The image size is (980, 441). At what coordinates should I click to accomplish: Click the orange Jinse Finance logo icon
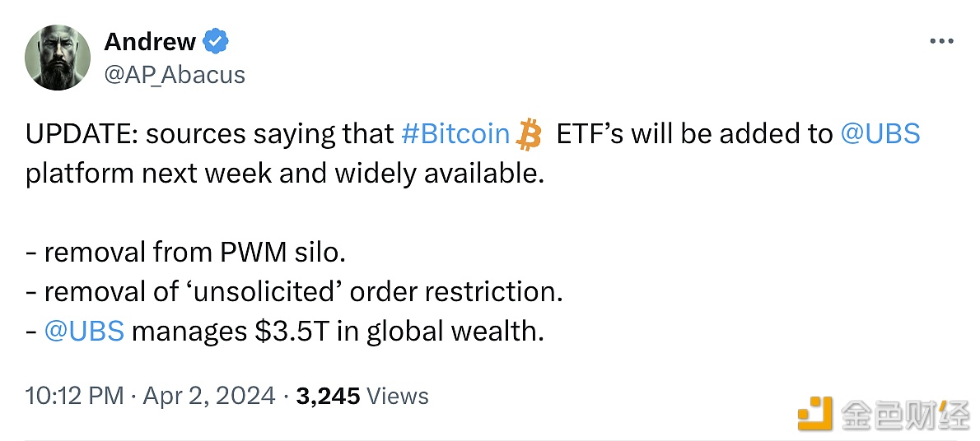click(x=815, y=414)
